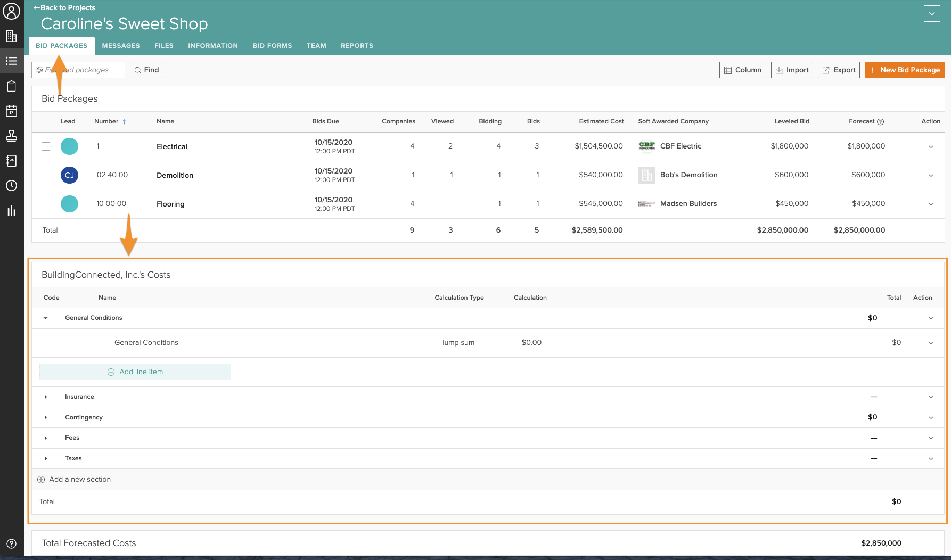Click the teal lead avatar for Electrical
The height and width of the screenshot is (560, 951).
[x=69, y=146]
